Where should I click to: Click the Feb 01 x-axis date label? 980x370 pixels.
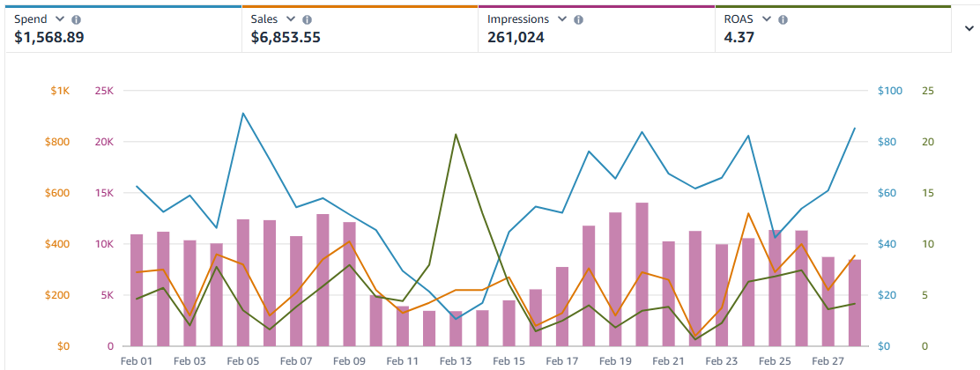tap(137, 361)
